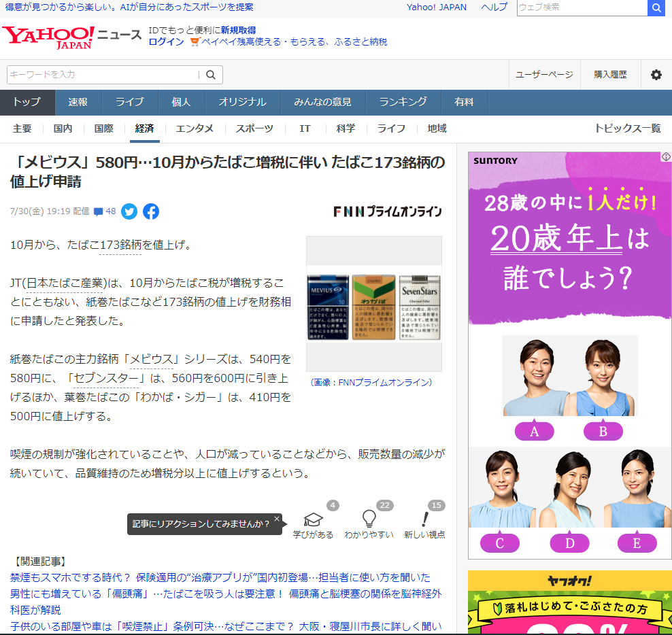Open the 個人 tab
This screenshot has height=635, width=672.
tap(182, 102)
